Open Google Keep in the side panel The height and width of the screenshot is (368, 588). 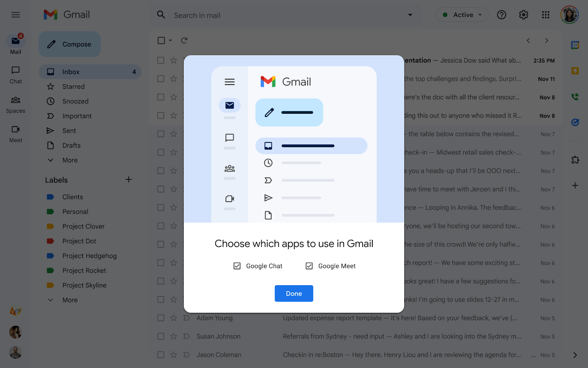(574, 70)
